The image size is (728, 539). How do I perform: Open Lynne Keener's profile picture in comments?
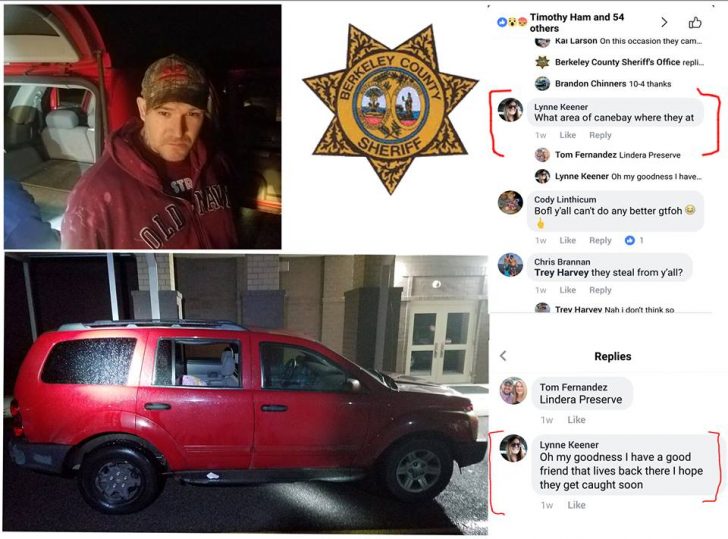(x=510, y=110)
